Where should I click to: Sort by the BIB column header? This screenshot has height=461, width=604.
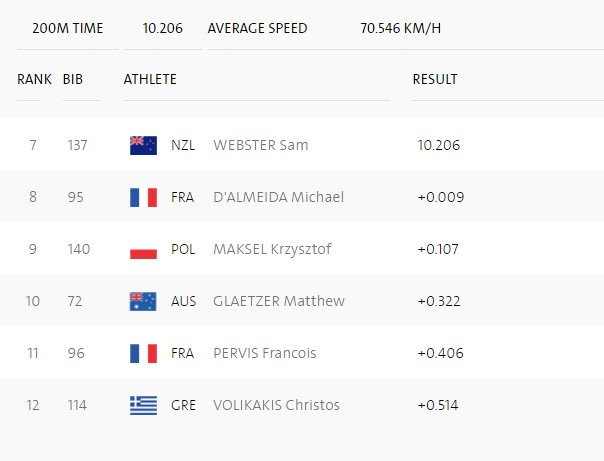[x=73, y=79]
